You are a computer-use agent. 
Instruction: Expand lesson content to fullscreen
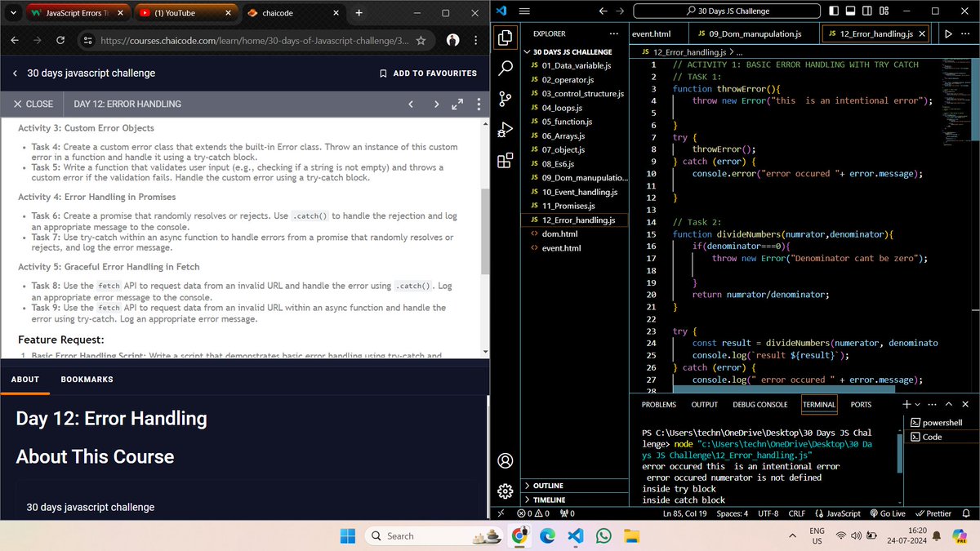[457, 104]
